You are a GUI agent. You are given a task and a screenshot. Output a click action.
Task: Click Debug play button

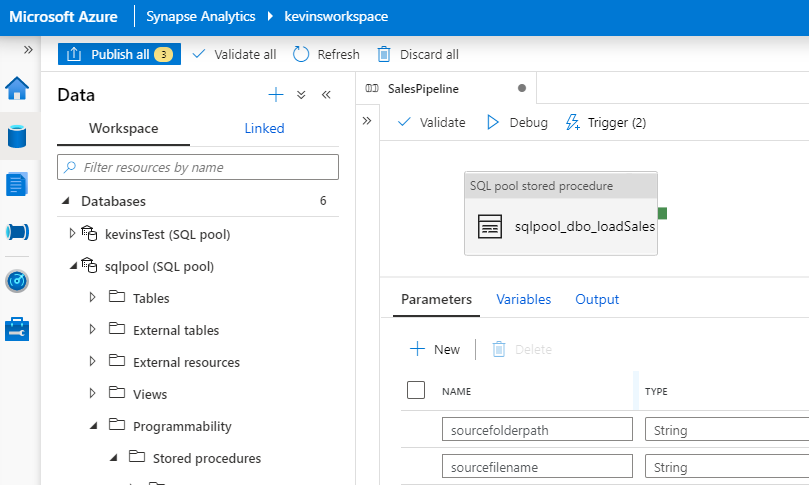[x=517, y=122]
